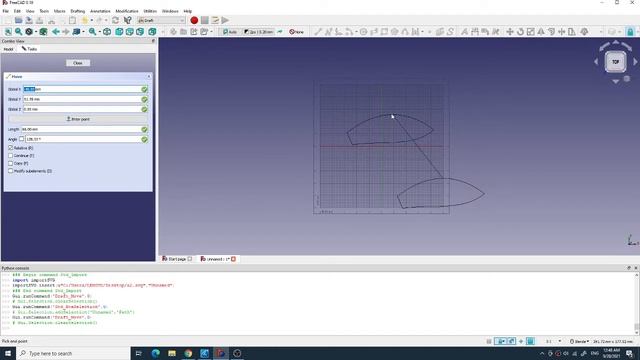Open the Utilities menu
640x360 pixels.
tap(150, 11)
